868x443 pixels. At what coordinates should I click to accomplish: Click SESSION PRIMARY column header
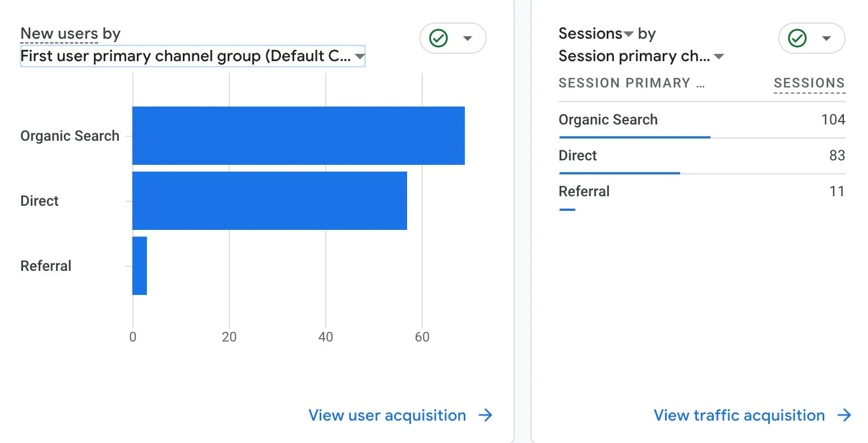coord(631,83)
